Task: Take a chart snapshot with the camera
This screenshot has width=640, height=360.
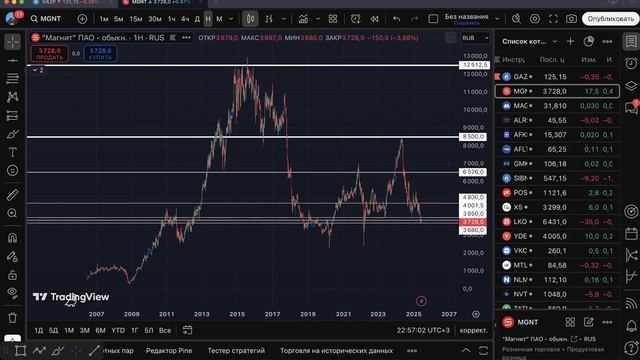Action: point(571,19)
